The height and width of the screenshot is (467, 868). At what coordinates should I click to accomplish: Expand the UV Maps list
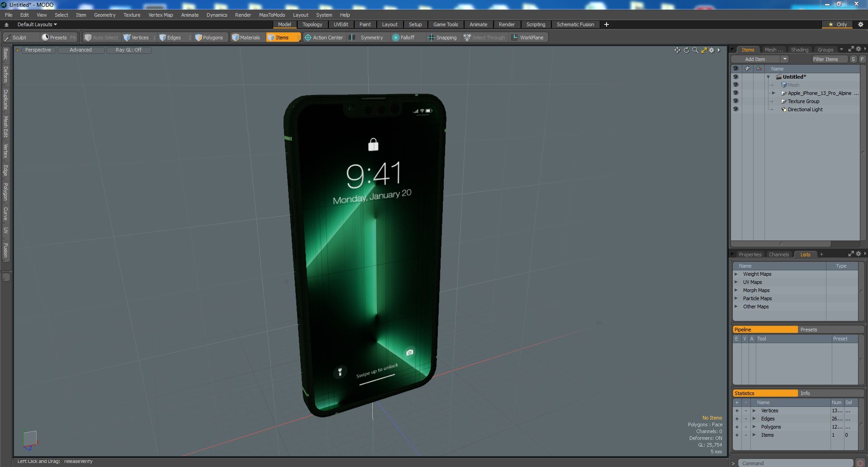pyautogui.click(x=736, y=282)
